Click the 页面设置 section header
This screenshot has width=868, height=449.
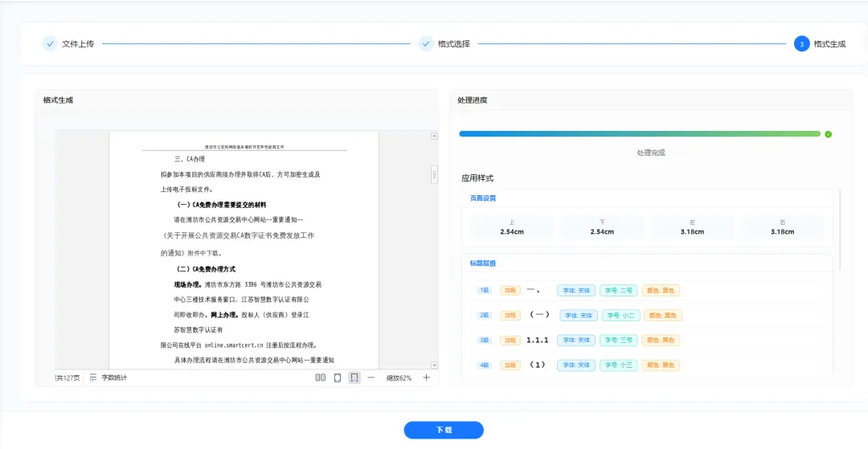pos(483,198)
